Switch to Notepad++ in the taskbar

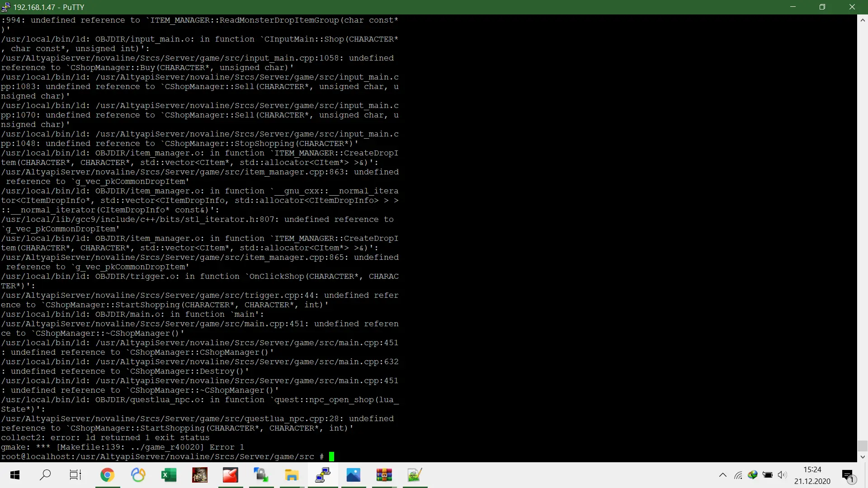415,475
